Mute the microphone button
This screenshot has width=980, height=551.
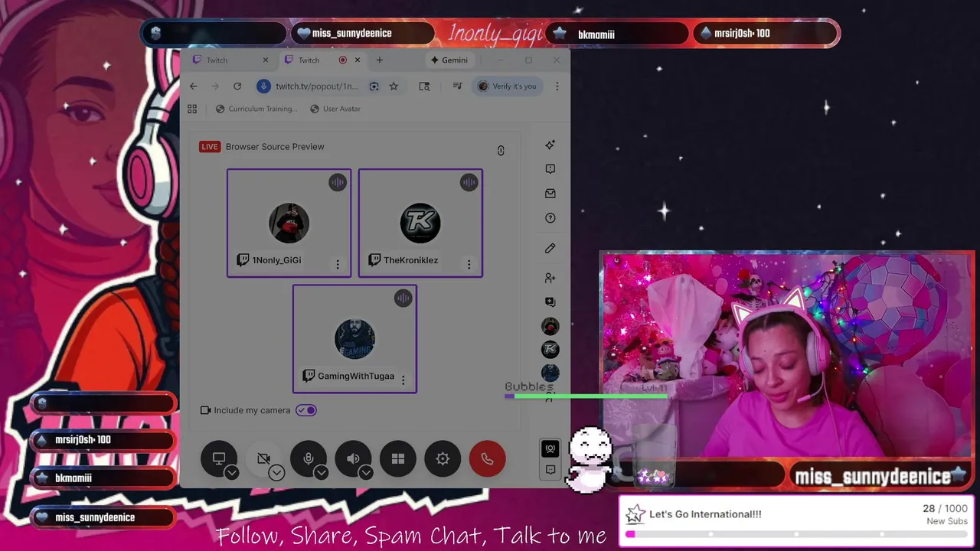tap(308, 458)
